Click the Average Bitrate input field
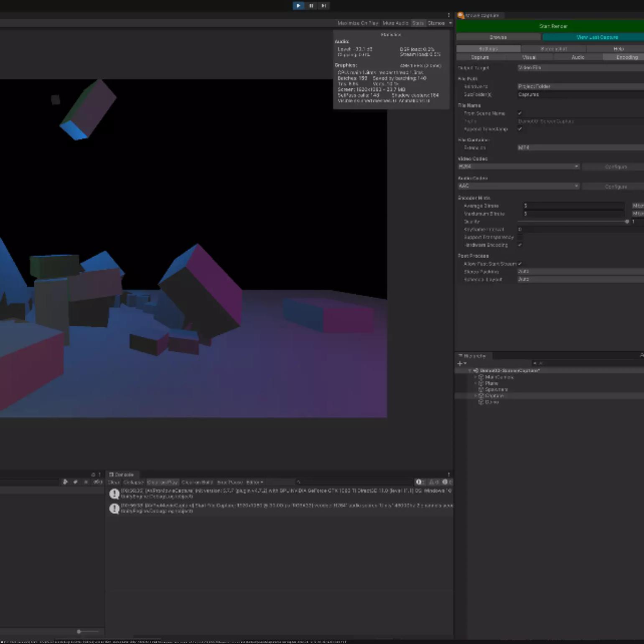This screenshot has width=644, height=644. [573, 206]
